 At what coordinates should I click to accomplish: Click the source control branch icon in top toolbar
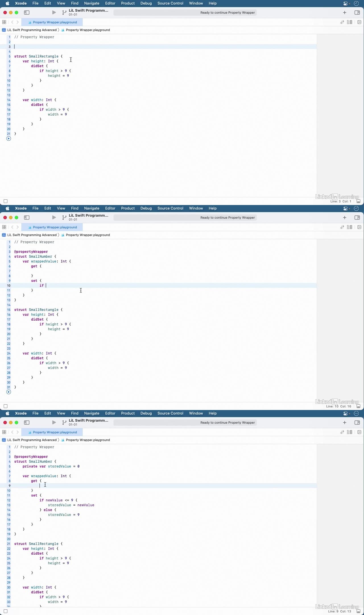(x=64, y=13)
